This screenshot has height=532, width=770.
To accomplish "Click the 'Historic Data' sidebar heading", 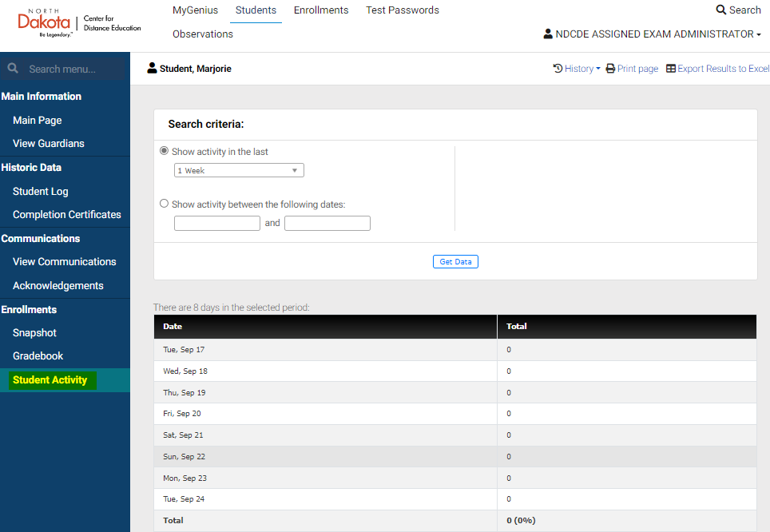I will pyautogui.click(x=31, y=167).
